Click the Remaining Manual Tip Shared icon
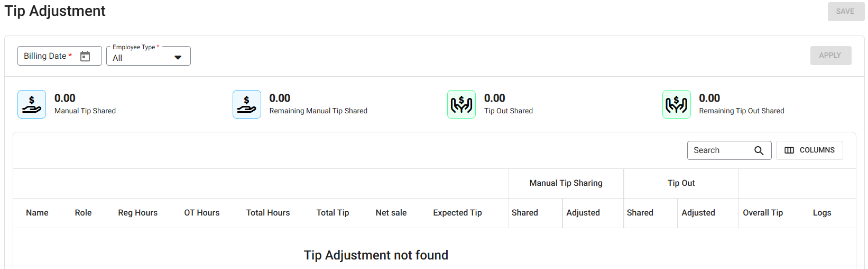 (x=246, y=104)
